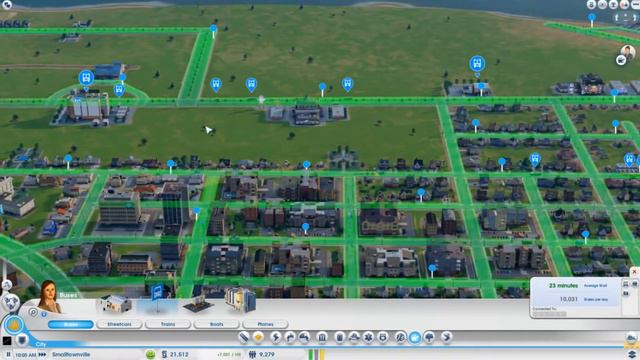Open the Waste Disposal trash can icon
This screenshot has width=640, height=360.
340,337
